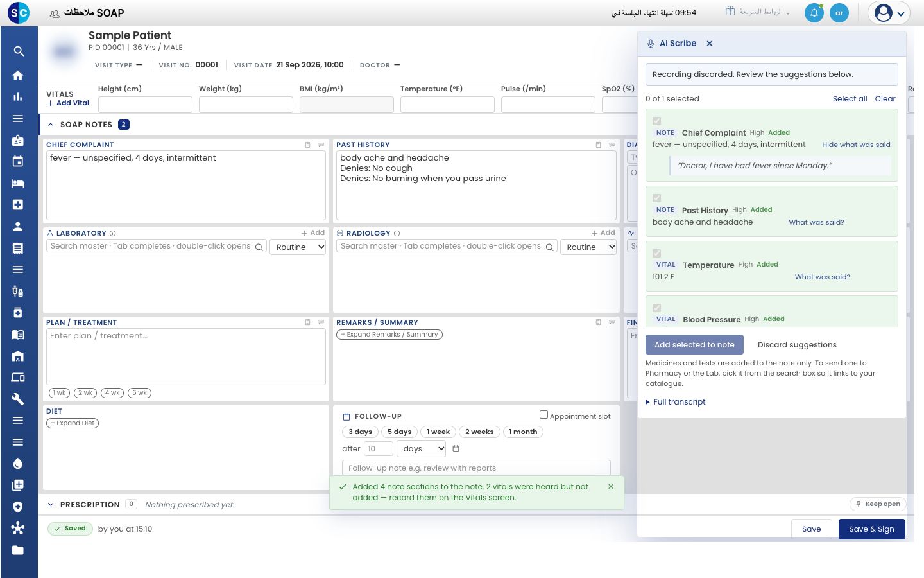This screenshot has height=578, width=924.
Task: Open the quick links menu in header
Action: coord(758,12)
